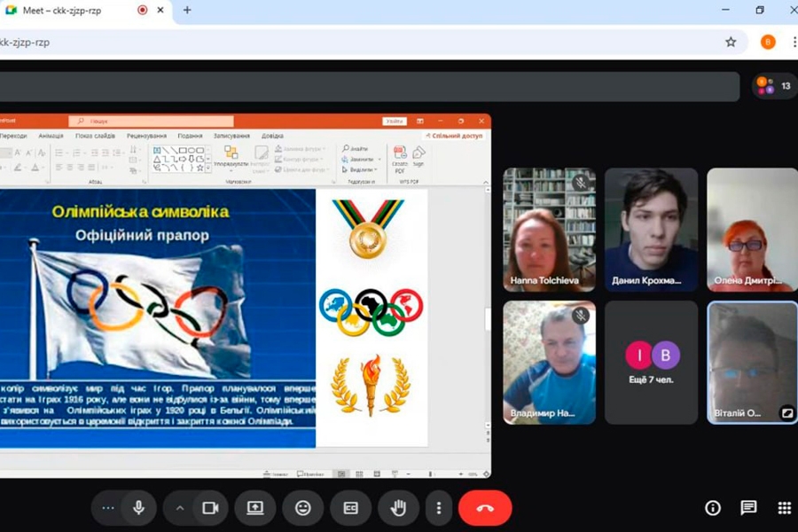The image size is (798, 532).
Task: Select Владимир На video tile
Action: point(549,363)
